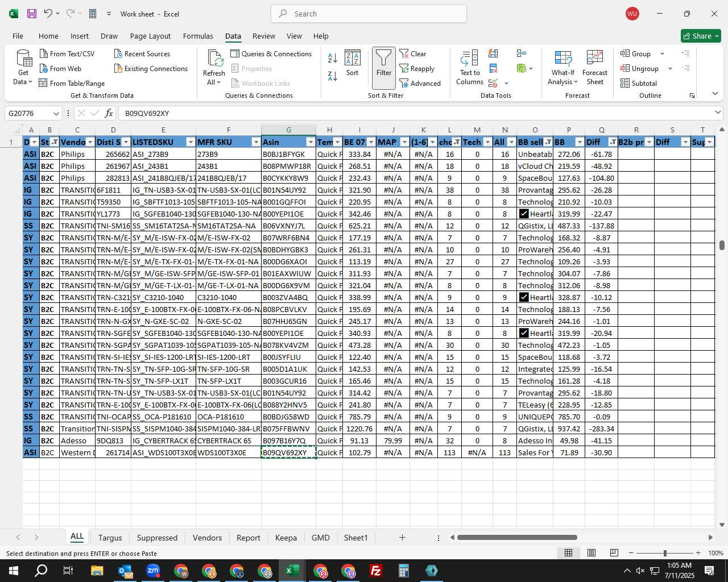Switch to the Keepa sheet tab
The width and height of the screenshot is (728, 582).
coord(286,538)
